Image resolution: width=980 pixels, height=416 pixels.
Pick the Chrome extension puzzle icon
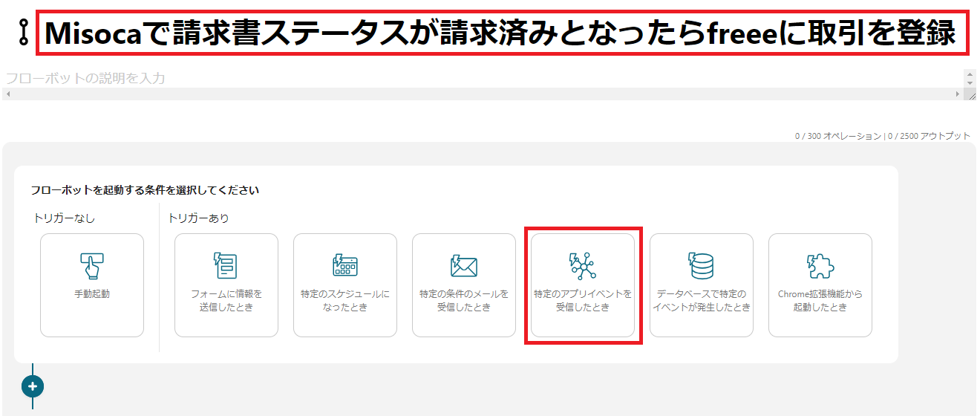[x=820, y=265]
